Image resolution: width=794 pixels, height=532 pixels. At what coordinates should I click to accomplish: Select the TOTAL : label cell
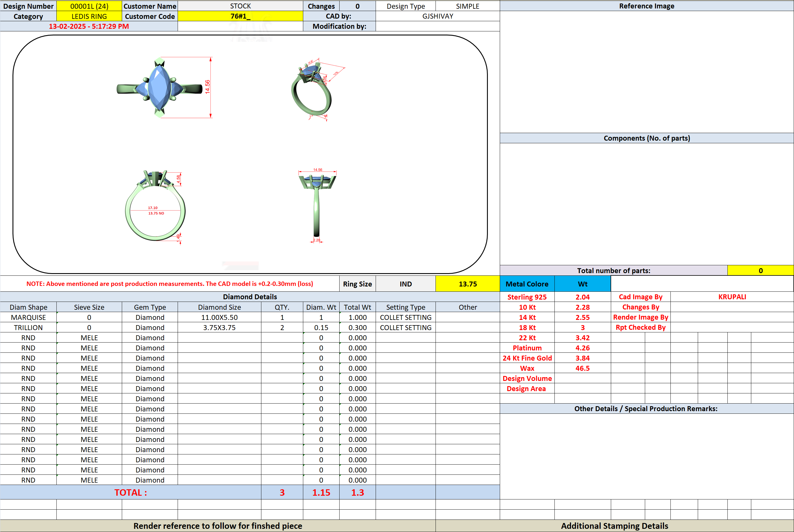pos(131,492)
